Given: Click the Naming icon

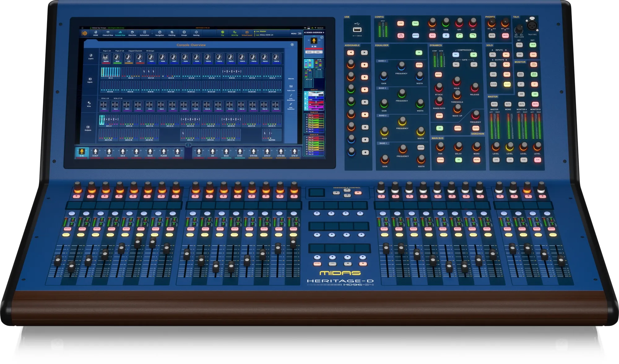Looking at the screenshot, I should (x=196, y=33).
